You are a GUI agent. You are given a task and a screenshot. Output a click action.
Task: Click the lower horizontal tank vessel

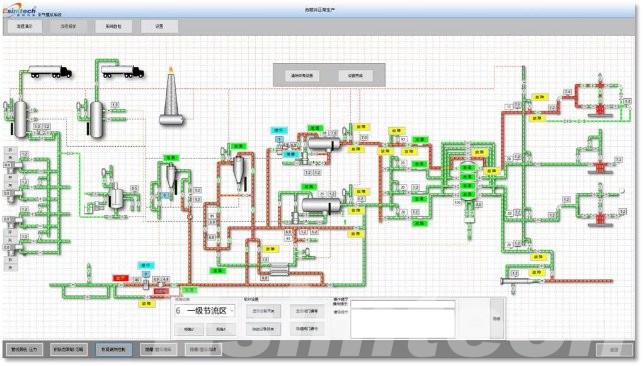click(x=321, y=205)
